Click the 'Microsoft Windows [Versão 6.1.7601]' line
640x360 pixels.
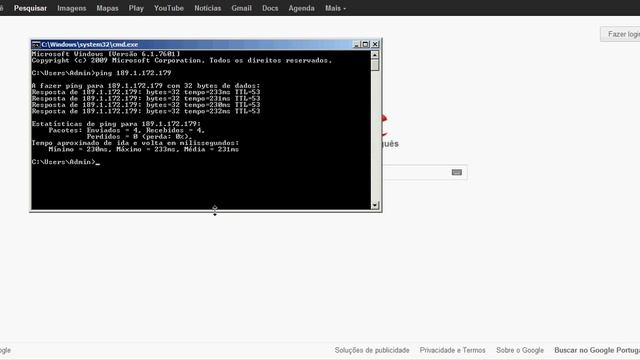(x=106, y=54)
